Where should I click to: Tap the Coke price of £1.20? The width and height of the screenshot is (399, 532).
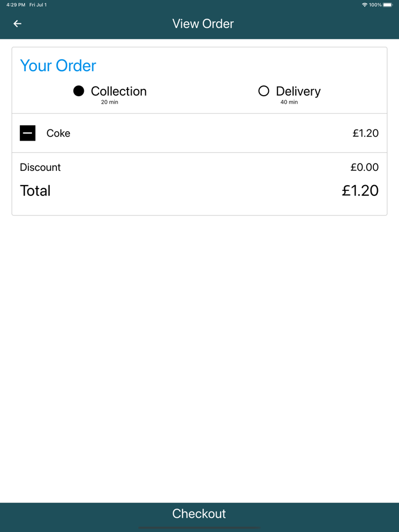tap(368, 133)
